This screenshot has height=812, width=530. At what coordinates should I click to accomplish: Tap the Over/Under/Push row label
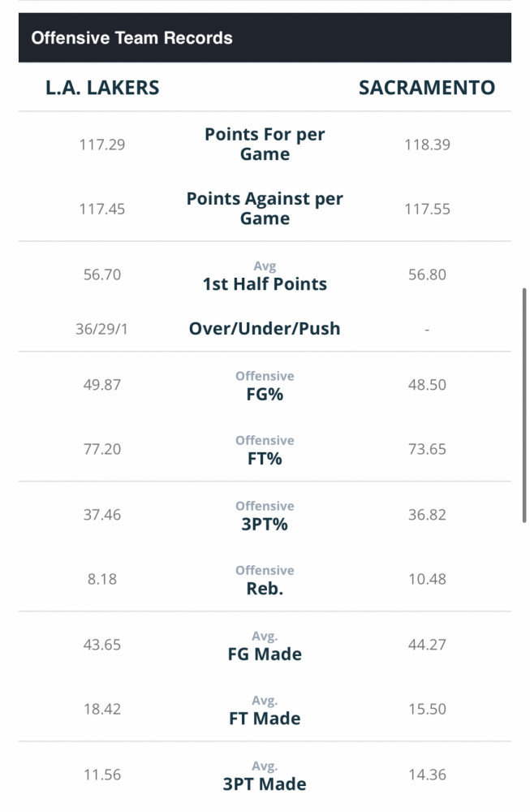tap(265, 329)
